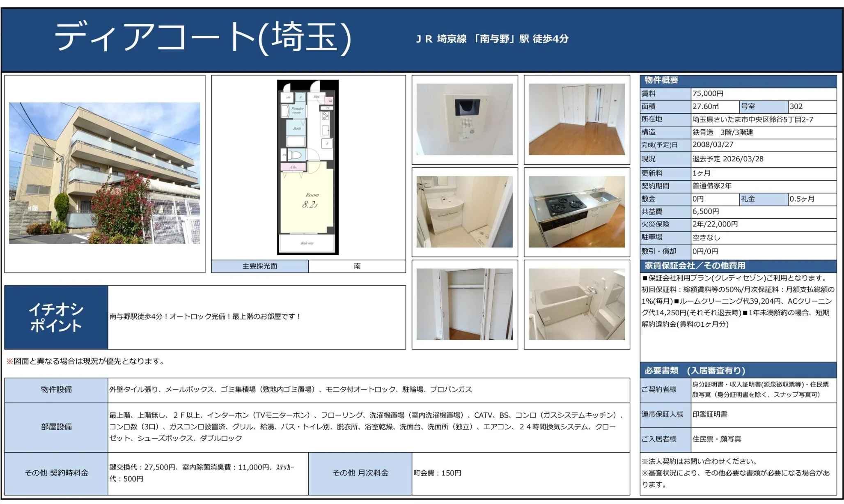Select the washbasin photo
The height and width of the screenshot is (504, 844).
[464, 212]
